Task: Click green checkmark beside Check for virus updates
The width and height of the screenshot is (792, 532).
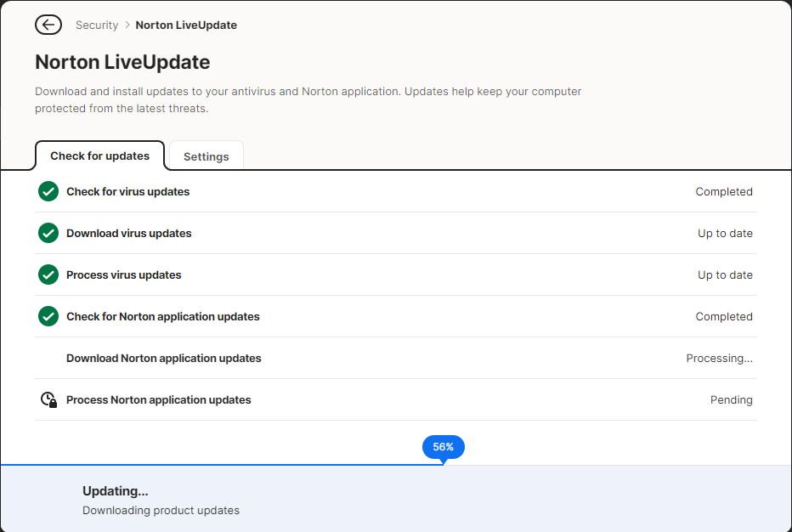Action: point(48,191)
